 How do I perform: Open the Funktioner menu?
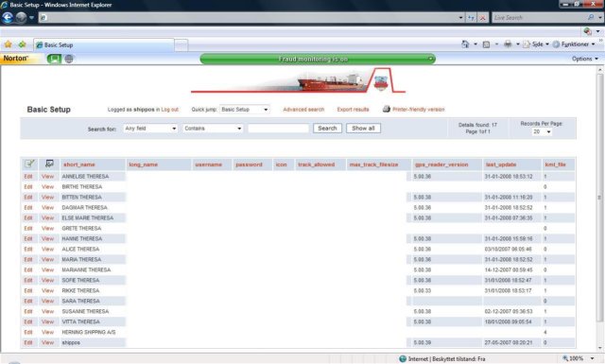click(x=574, y=44)
